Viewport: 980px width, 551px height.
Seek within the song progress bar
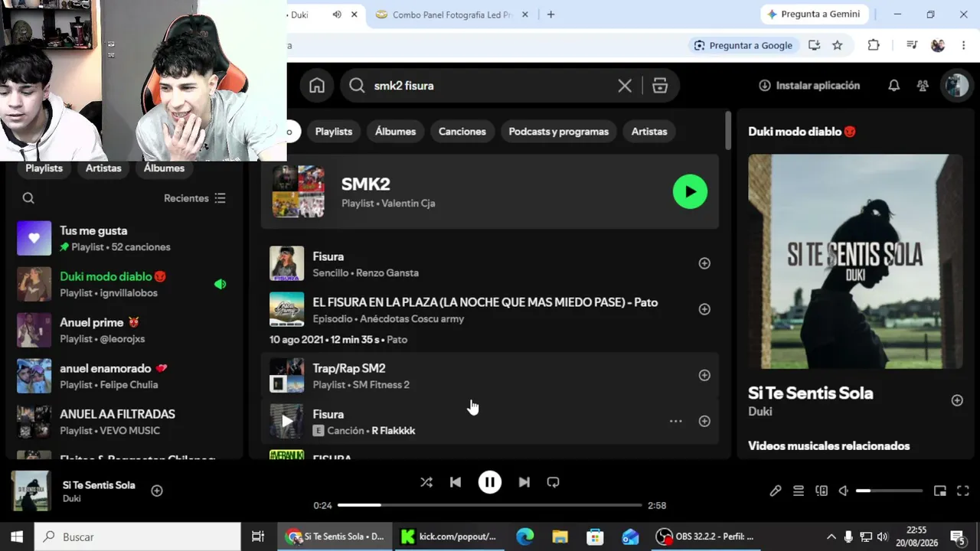tap(490, 505)
